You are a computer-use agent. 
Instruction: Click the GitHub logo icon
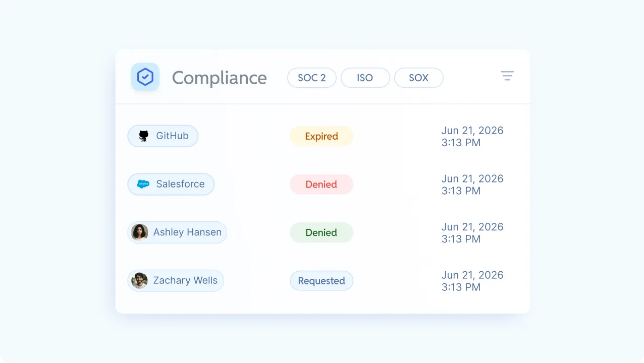point(143,136)
